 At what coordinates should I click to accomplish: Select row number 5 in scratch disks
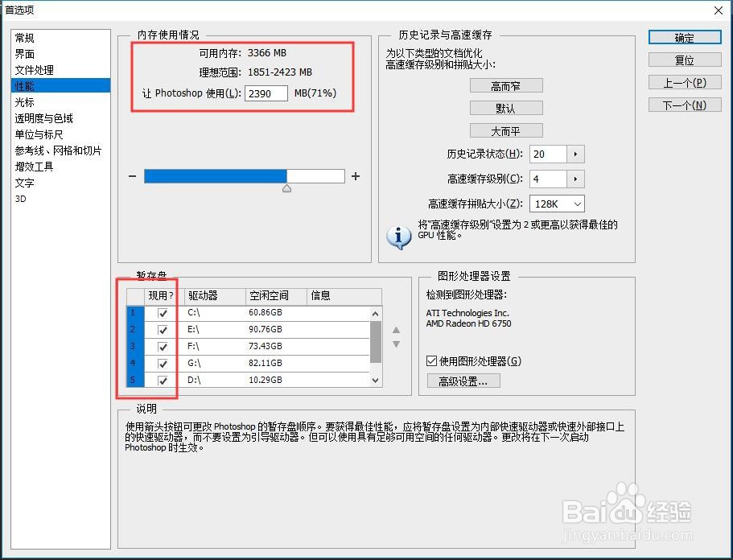[135, 380]
